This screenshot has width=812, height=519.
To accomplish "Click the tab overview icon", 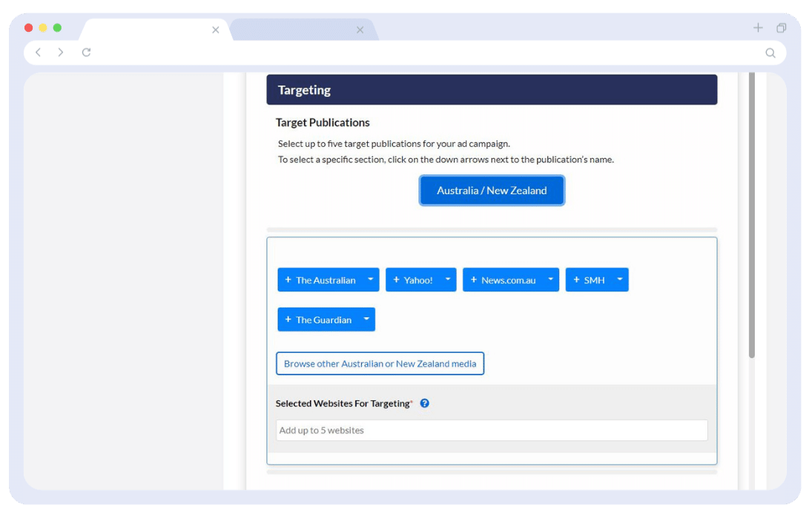I will tap(781, 27).
